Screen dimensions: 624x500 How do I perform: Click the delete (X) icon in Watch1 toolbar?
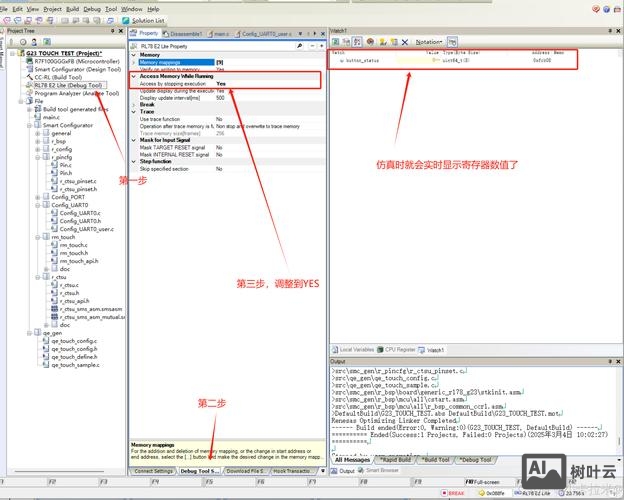pyautogui.click(x=404, y=42)
